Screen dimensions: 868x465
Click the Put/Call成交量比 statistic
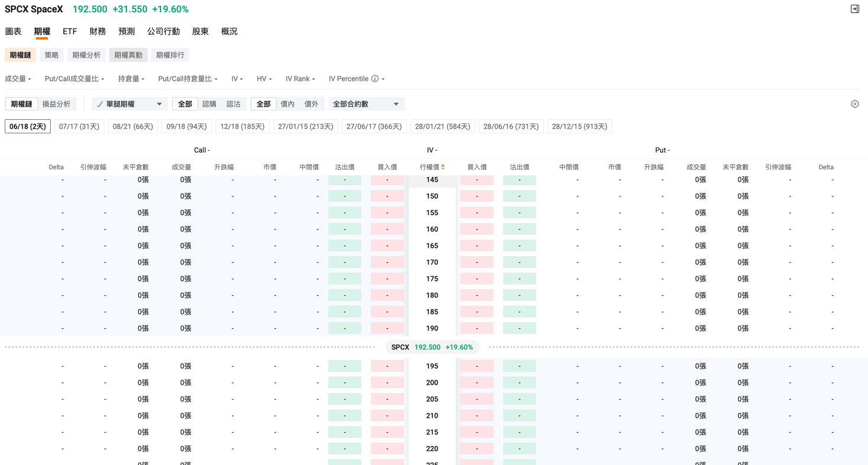coord(74,78)
